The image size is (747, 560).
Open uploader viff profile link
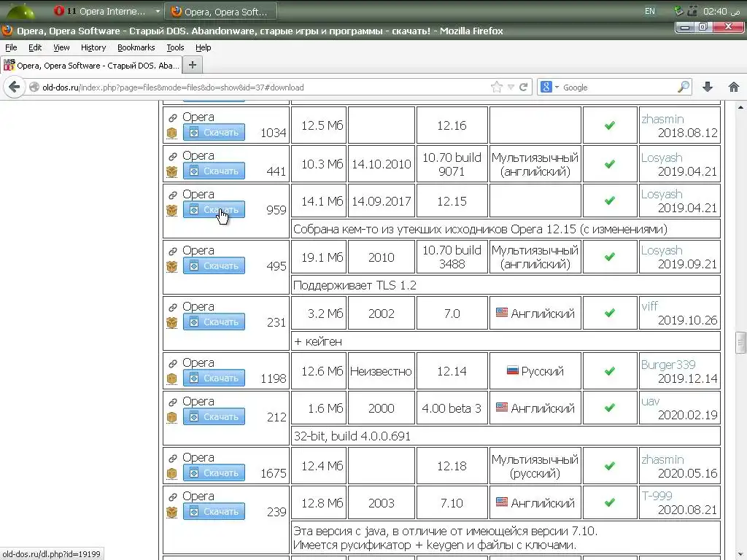pos(649,306)
